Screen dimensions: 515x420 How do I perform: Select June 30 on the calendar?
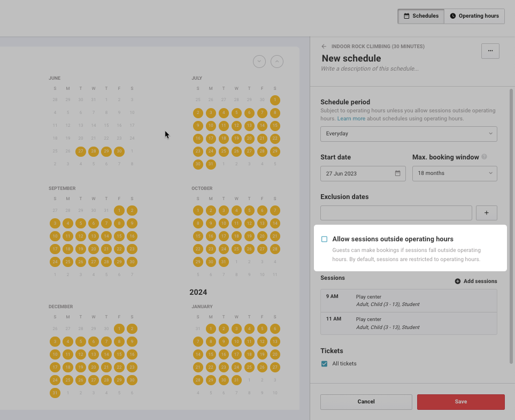click(119, 151)
